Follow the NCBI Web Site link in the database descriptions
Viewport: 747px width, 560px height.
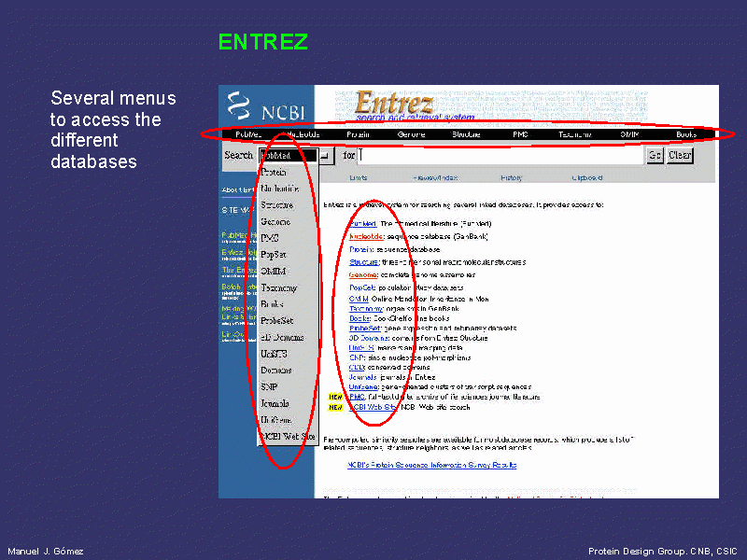373,407
